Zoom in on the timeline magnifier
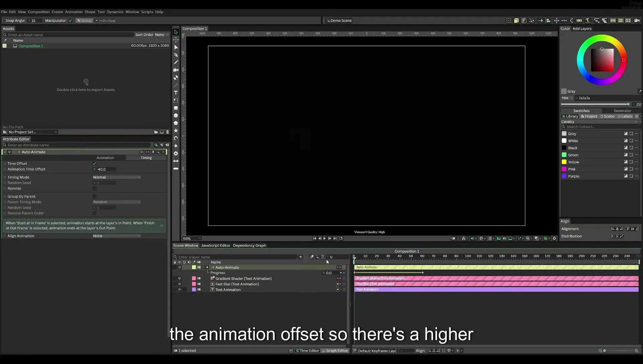 click(x=636, y=351)
